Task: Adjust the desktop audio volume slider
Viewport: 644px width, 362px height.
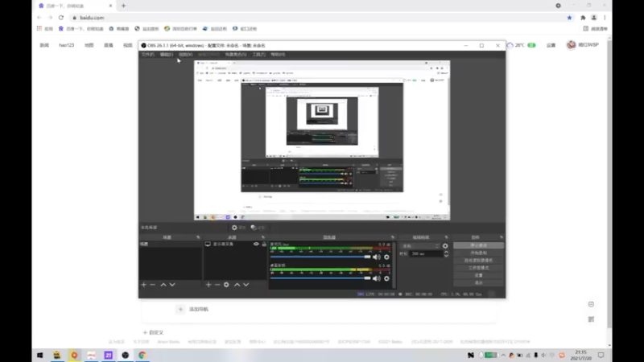Action: (x=320, y=278)
